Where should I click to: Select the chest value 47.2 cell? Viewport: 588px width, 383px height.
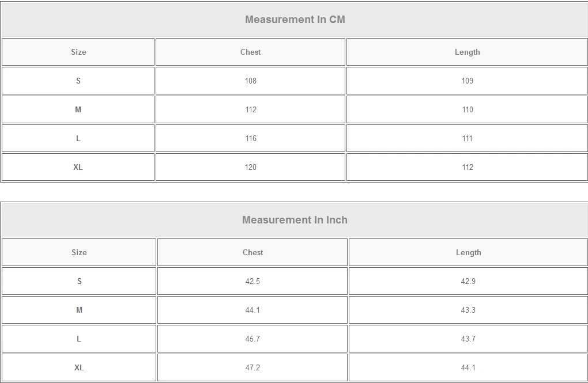coord(252,367)
